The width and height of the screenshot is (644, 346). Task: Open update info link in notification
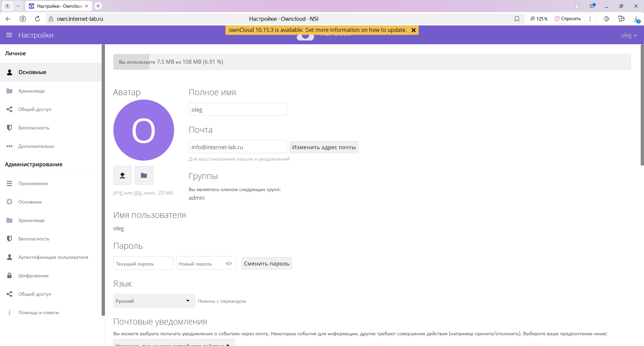[x=318, y=30]
